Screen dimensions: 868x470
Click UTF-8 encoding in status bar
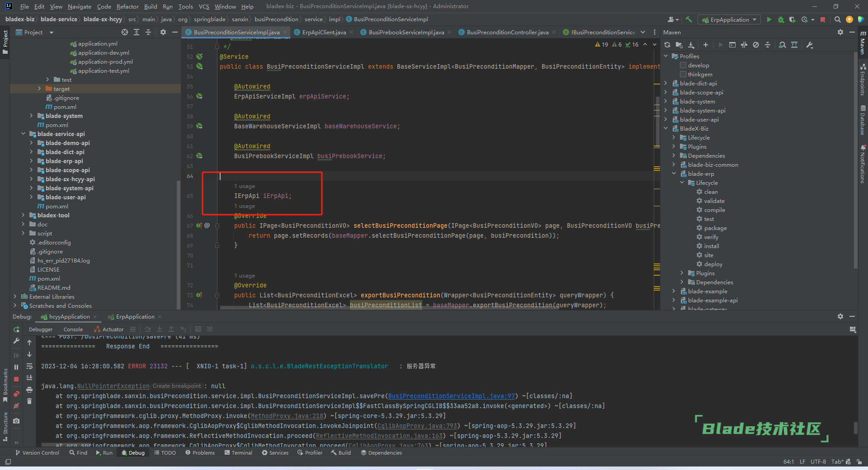[818, 462]
